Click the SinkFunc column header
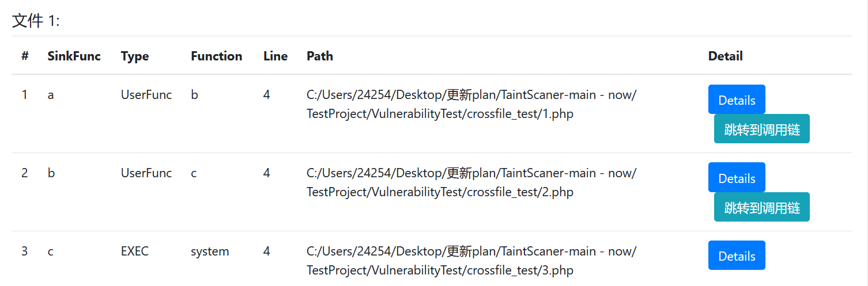This screenshot has width=868, height=286. (74, 56)
